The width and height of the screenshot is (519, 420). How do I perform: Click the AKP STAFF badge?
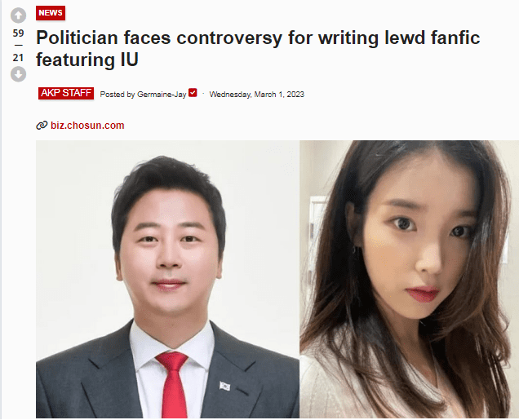[66, 93]
